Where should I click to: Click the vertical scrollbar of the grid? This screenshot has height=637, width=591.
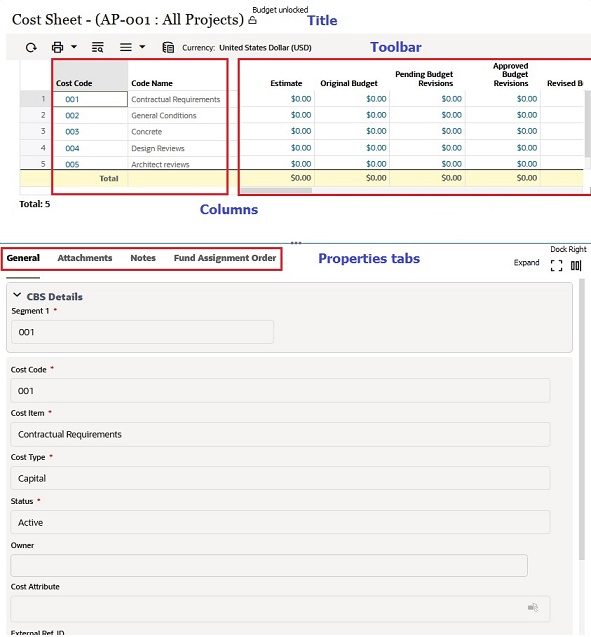[587, 124]
